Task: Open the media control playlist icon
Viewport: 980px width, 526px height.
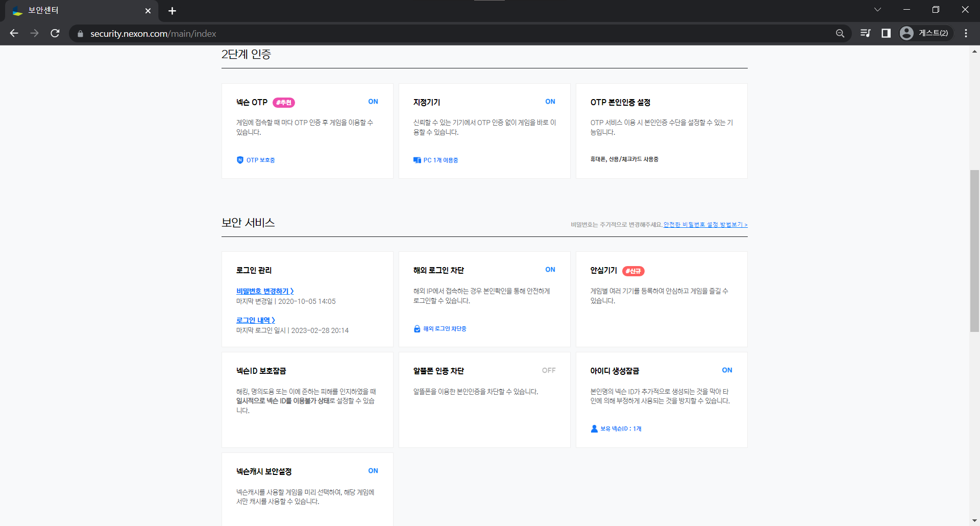Action: 865,33
